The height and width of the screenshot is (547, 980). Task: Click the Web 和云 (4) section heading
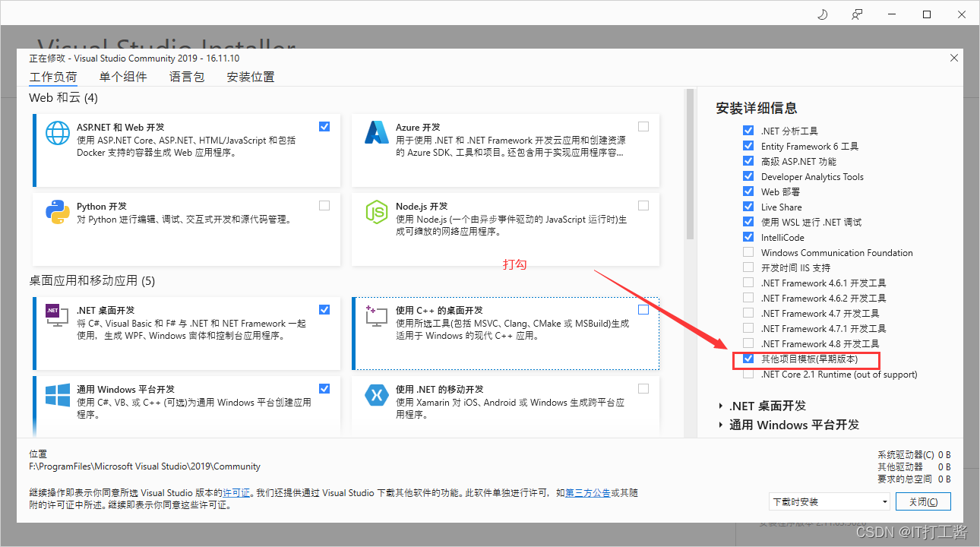click(64, 98)
